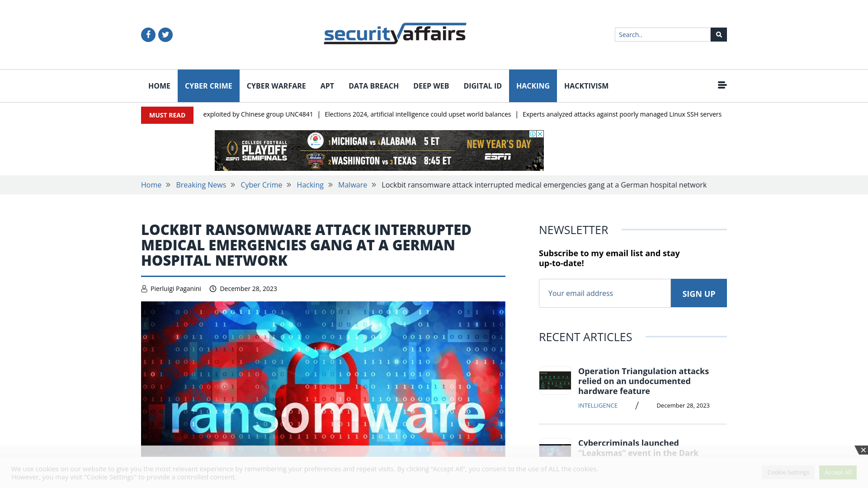Click the Hacking breadcrumb navigation icon
Image resolution: width=868 pixels, height=488 pixels.
[310, 185]
